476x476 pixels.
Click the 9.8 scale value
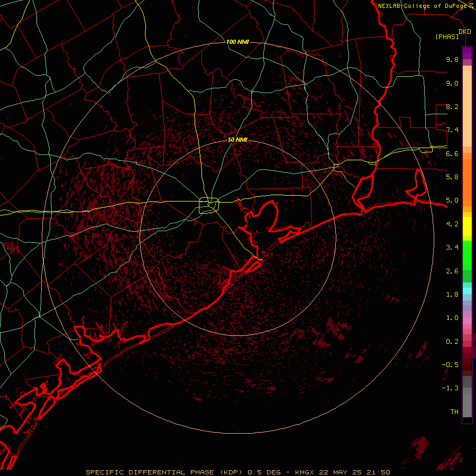452,59
